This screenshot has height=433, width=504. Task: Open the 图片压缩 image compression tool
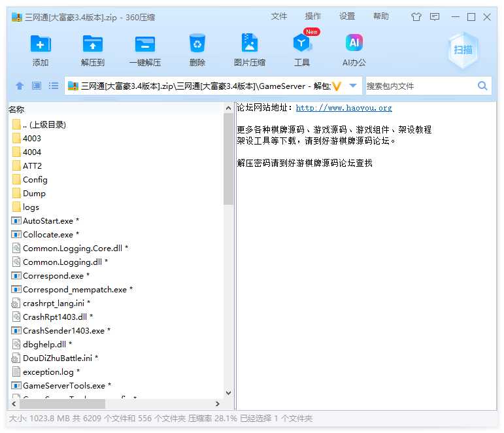[x=250, y=43]
